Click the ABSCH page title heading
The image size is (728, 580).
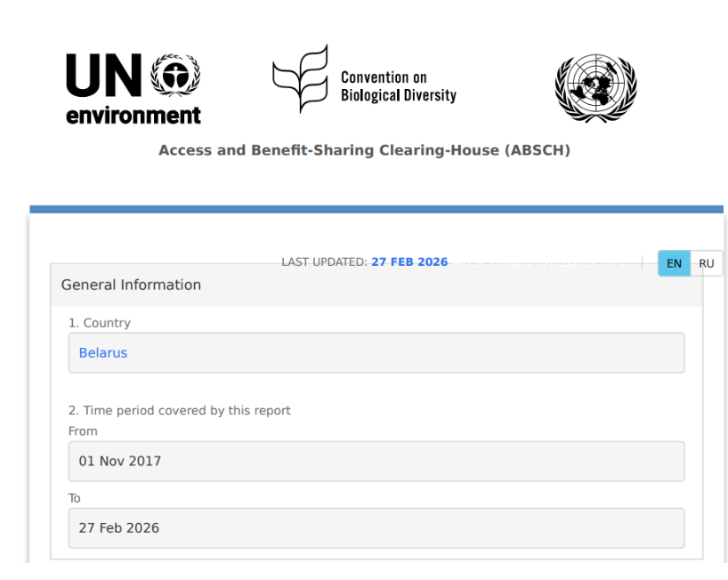(364, 150)
